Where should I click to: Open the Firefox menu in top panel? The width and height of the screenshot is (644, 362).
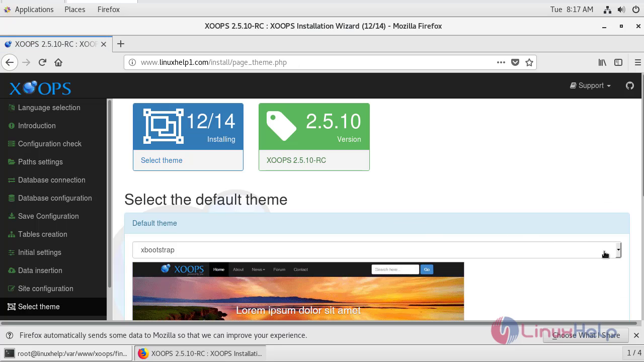point(109,10)
